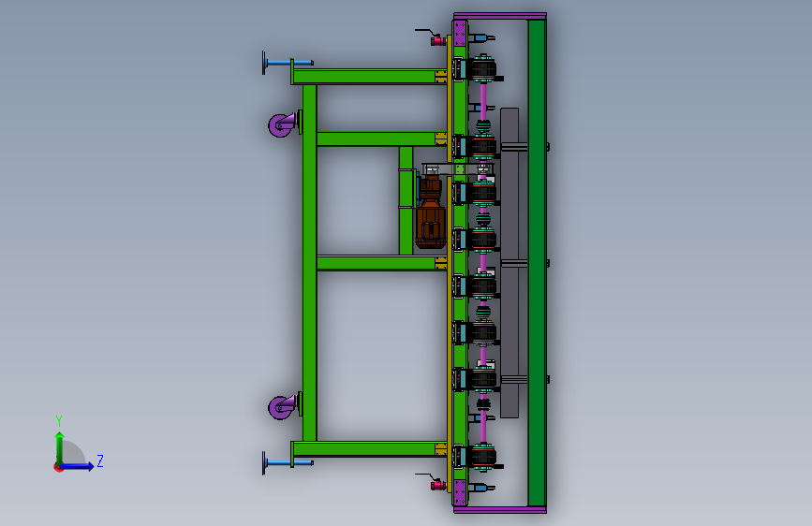Image resolution: width=812 pixels, height=526 pixels.
Task: Select the upper purple caster wheel
Action: click(282, 124)
